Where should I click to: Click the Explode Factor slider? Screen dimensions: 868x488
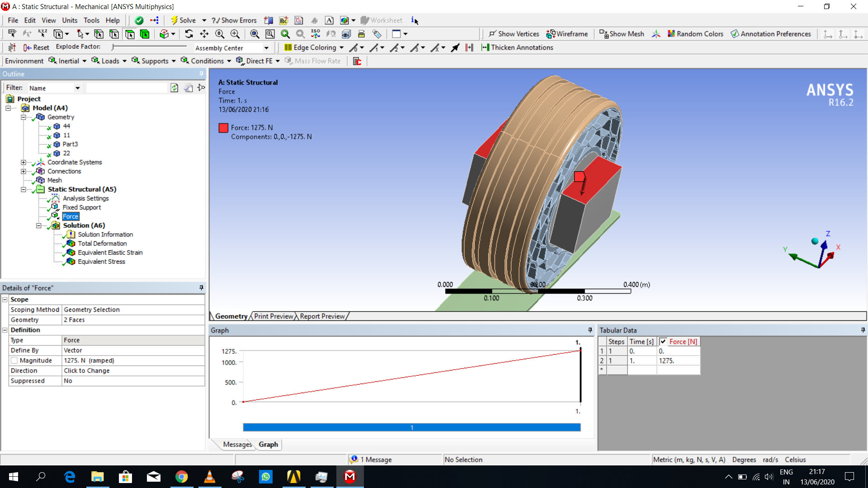149,47
